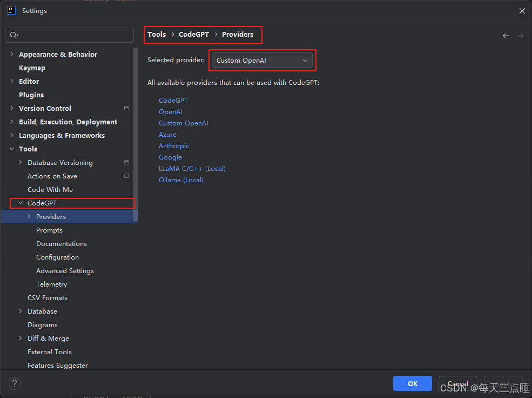Viewport: 532px width, 398px height.
Task: Click the settings tree scrollbar
Action: [x=136, y=135]
